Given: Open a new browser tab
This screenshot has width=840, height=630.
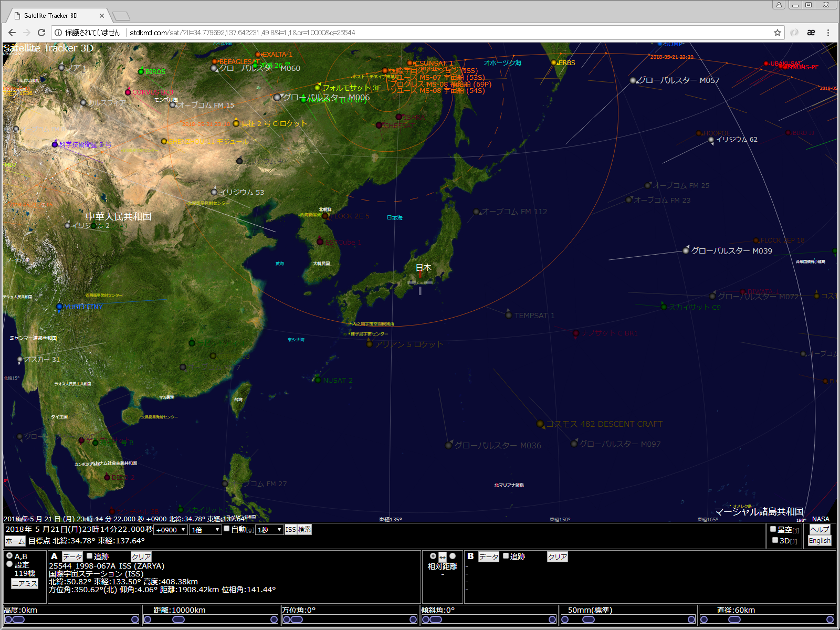Looking at the screenshot, I should click(x=121, y=16).
